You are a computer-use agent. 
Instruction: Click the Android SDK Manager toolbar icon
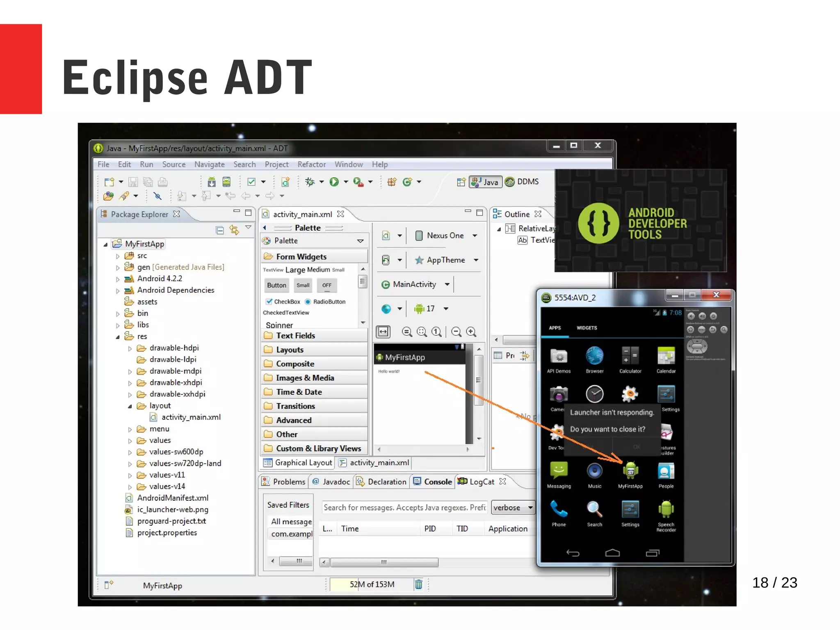[x=212, y=182]
